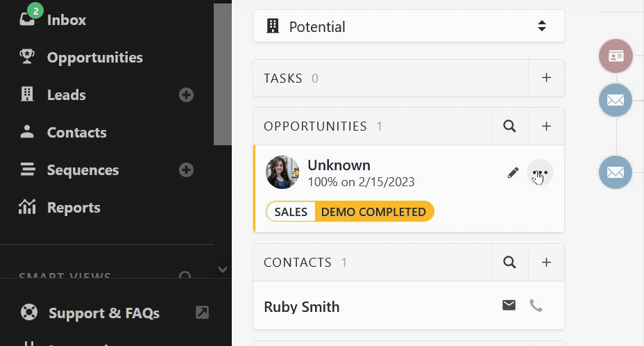This screenshot has height=346, width=644.
Task: Add a new sequence with the plus icon
Action: click(x=186, y=170)
